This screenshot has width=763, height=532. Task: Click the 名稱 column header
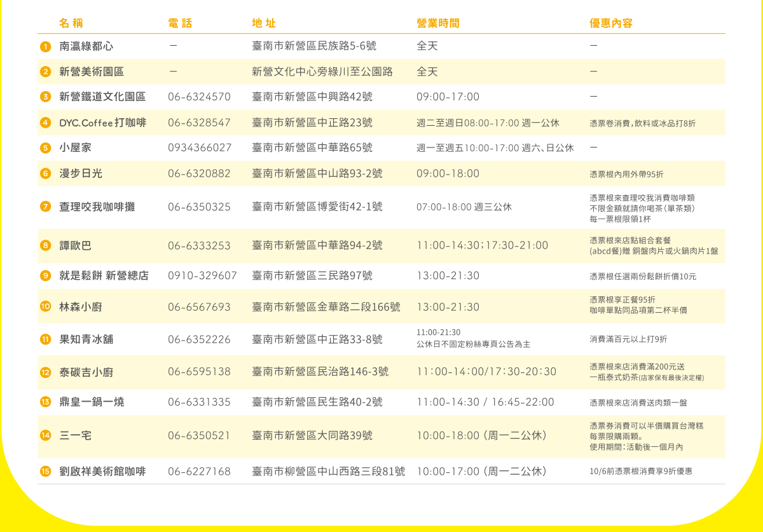click(71, 24)
